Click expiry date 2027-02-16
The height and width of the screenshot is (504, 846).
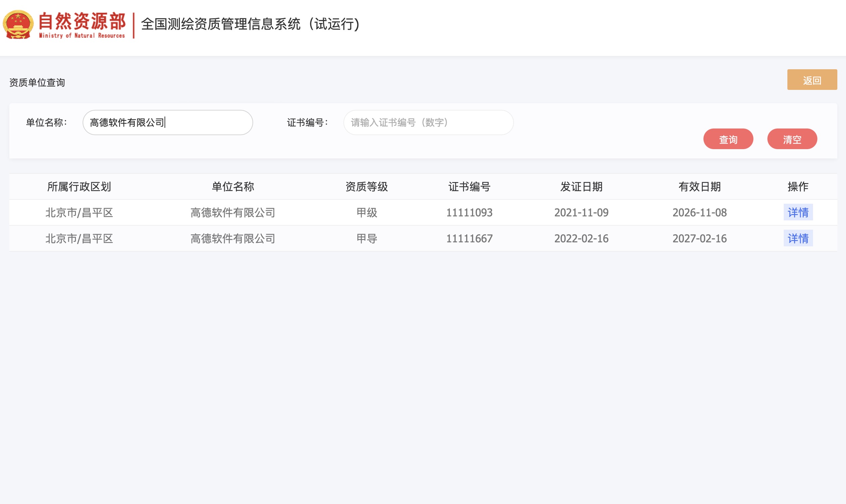pyautogui.click(x=699, y=239)
